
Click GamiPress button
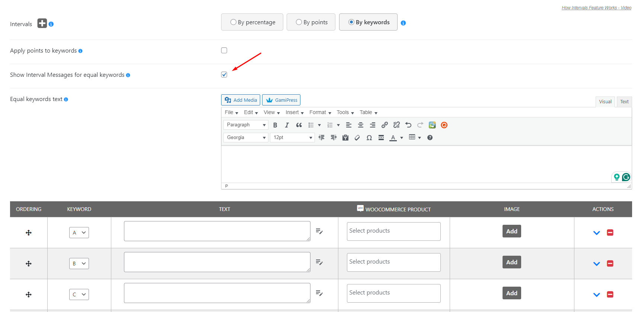(281, 100)
